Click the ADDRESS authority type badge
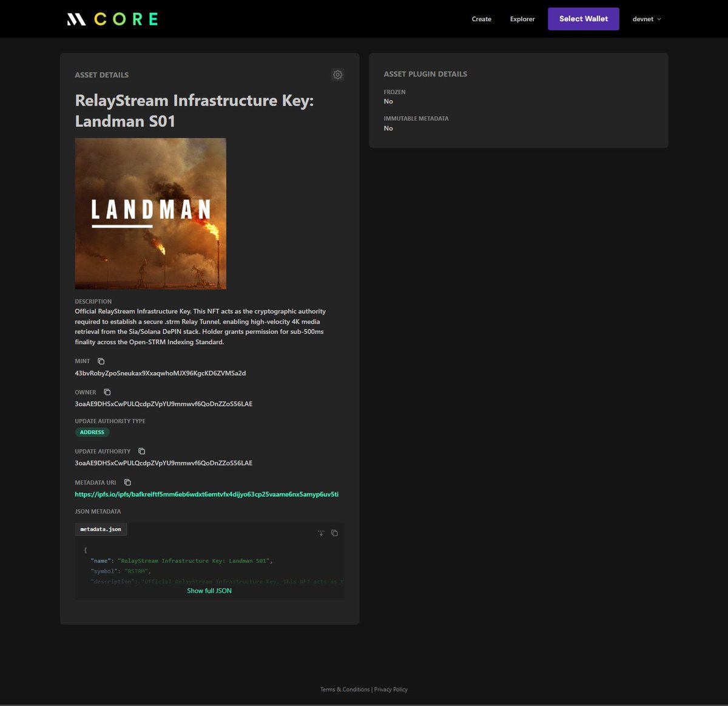The image size is (728, 706). [92, 432]
